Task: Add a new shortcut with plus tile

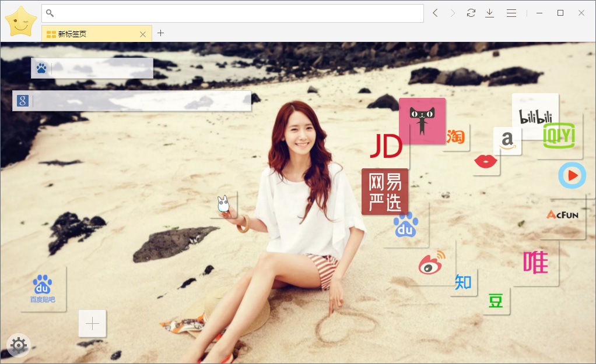Action: (92, 323)
